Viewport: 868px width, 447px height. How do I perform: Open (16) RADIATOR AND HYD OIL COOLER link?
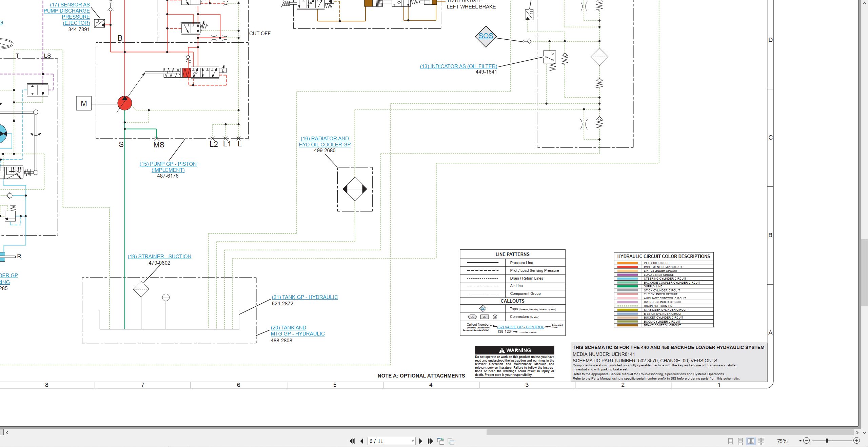pyautogui.click(x=325, y=141)
